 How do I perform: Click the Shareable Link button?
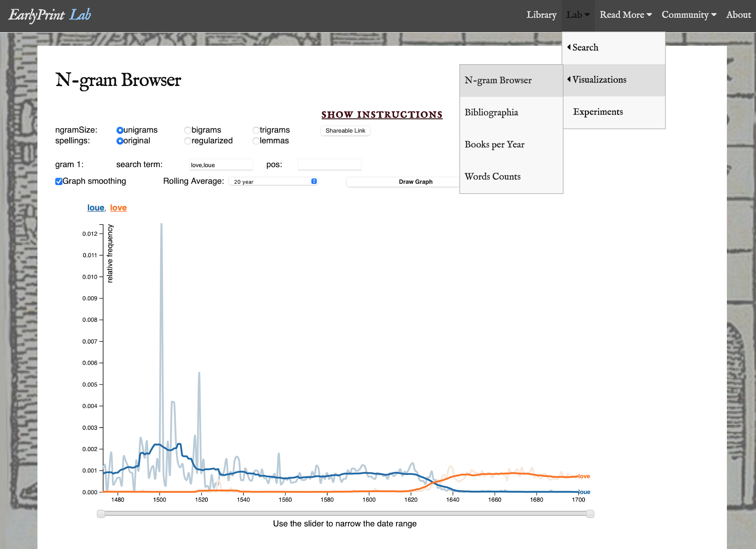click(345, 131)
